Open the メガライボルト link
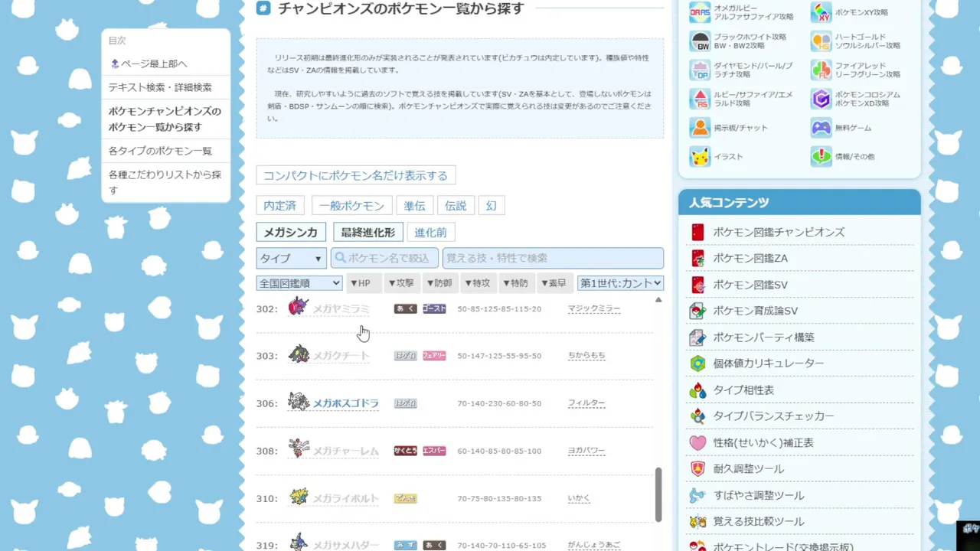The image size is (980, 551). 345,498
